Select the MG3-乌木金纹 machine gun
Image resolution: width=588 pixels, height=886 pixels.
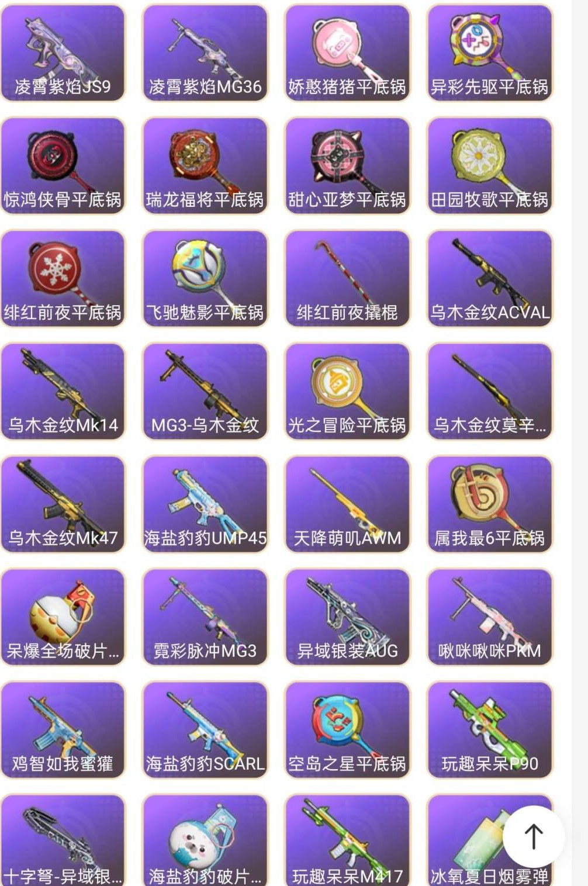(205, 392)
